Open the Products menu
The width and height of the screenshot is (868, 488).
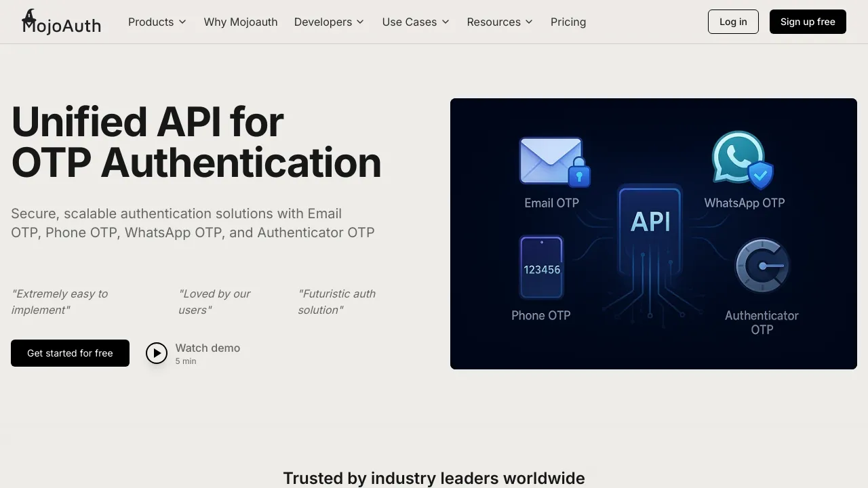click(x=157, y=22)
